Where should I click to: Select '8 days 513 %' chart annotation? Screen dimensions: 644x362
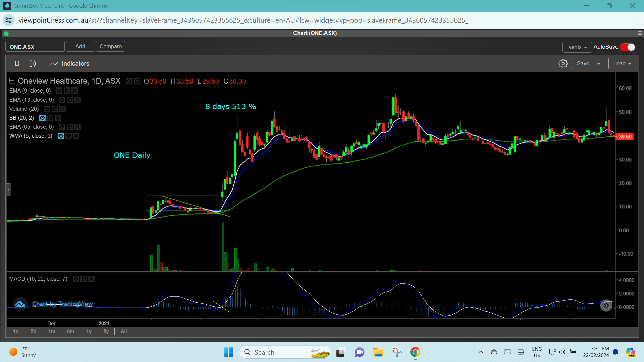[x=231, y=107]
